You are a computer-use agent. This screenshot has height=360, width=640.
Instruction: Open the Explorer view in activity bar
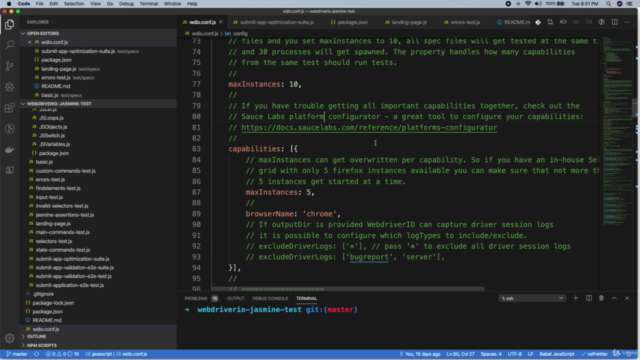9,24
